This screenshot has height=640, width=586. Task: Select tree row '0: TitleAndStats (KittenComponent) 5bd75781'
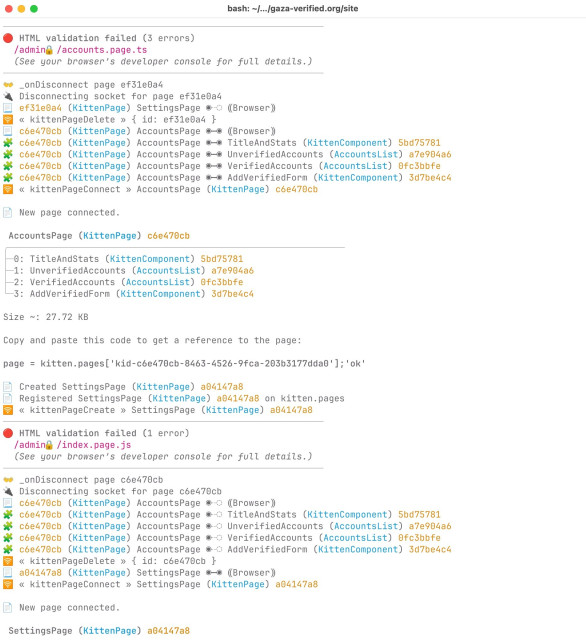point(128,259)
